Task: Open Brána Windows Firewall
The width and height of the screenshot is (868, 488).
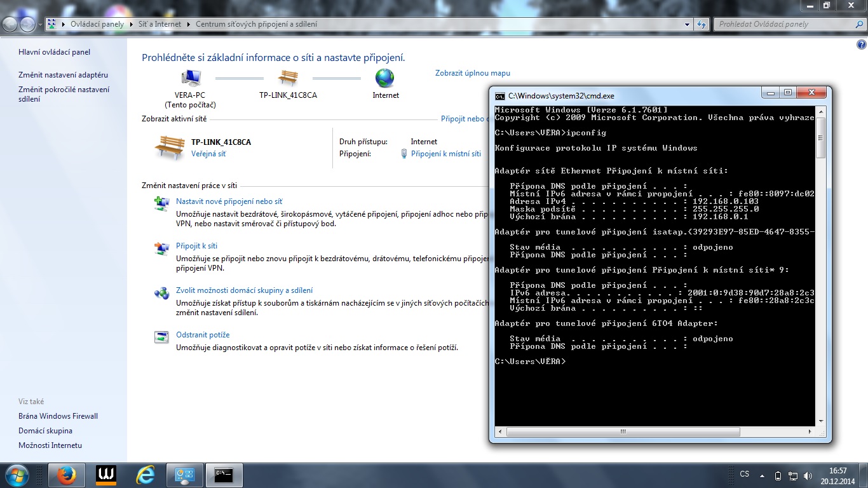Action: click(58, 416)
